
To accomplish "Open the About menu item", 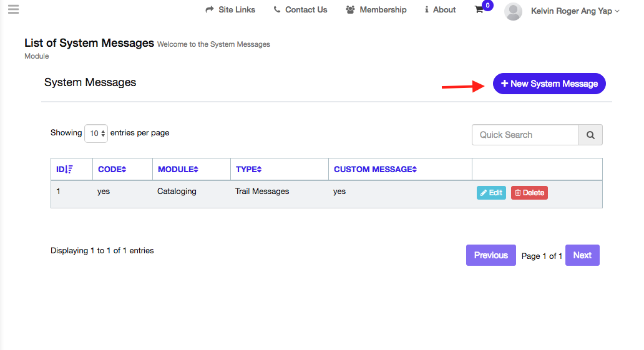I will point(440,10).
